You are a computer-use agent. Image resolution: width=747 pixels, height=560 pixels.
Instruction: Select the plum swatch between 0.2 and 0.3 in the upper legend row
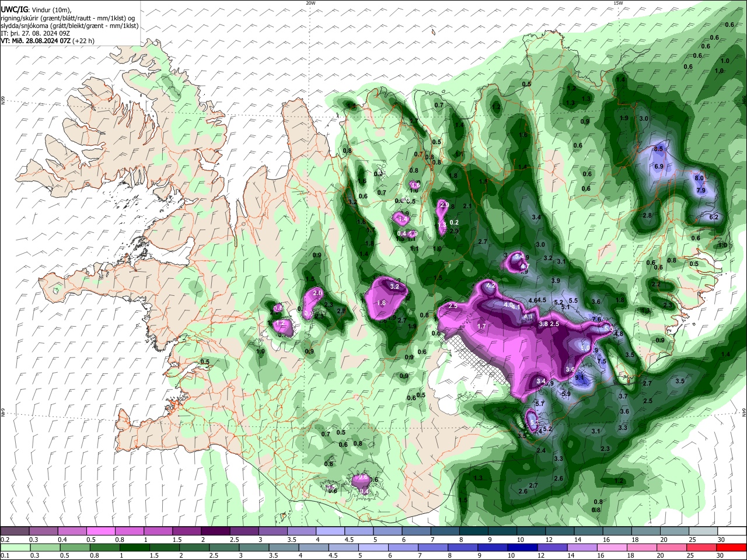(x=15, y=531)
